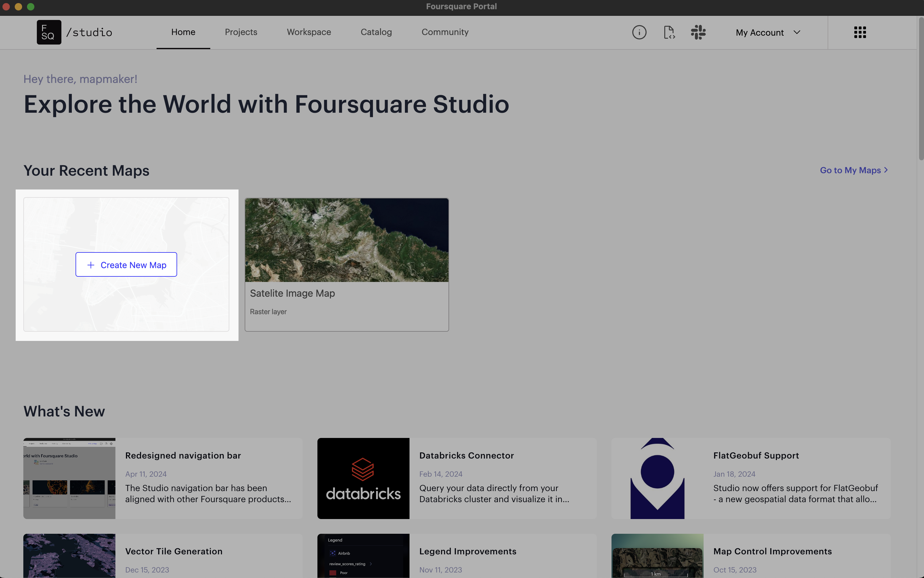Click the databricks logo thumbnail

(x=363, y=478)
